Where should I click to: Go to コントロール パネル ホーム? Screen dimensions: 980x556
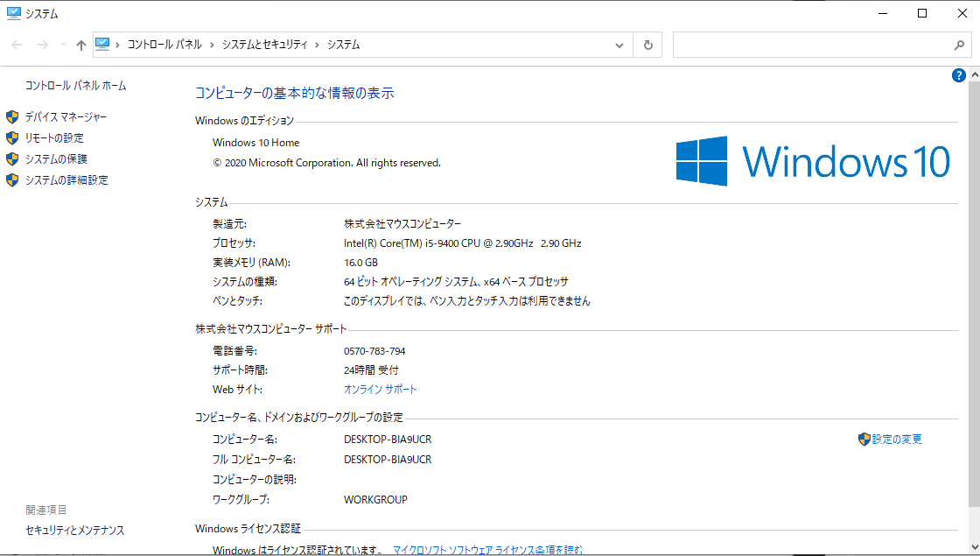coord(75,86)
